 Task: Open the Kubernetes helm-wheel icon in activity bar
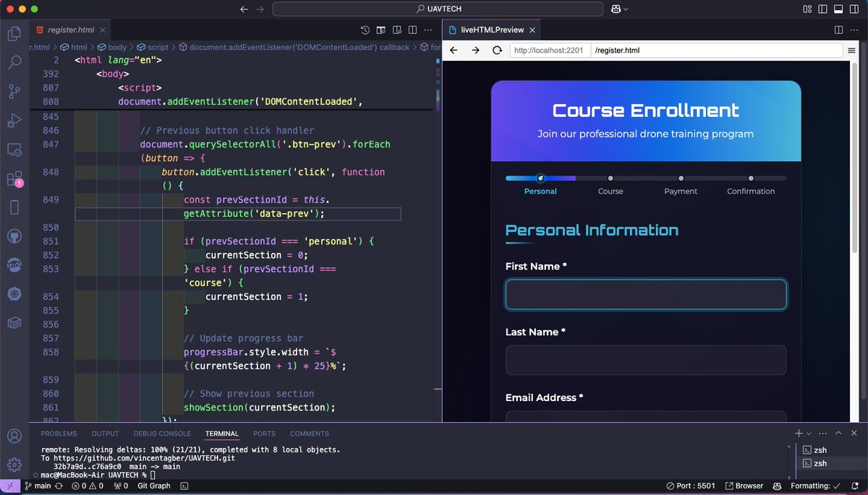point(14,294)
